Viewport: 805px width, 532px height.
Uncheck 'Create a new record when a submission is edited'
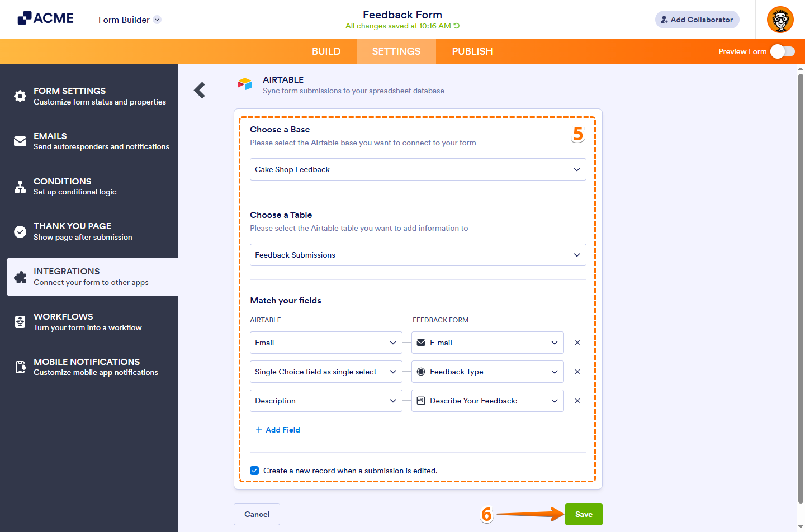coord(254,470)
